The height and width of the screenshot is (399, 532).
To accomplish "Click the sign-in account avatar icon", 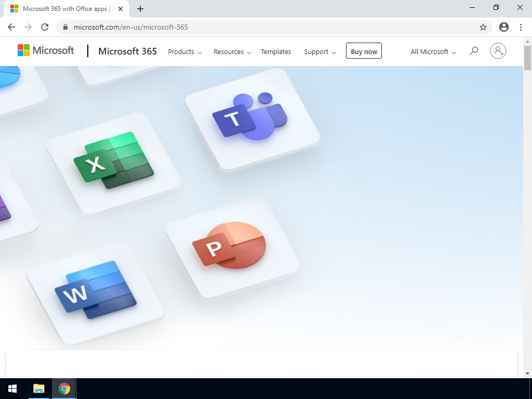I will [x=498, y=51].
